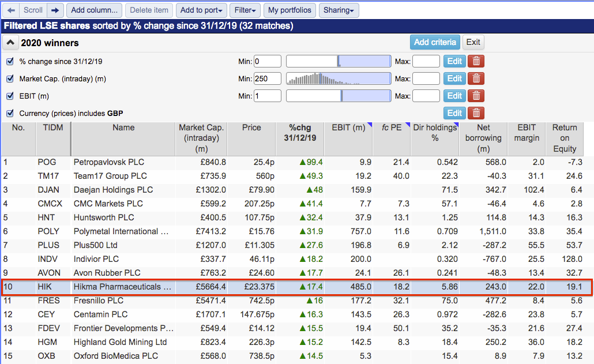Exit the filter editor
The height and width of the screenshot is (364, 594).
tap(473, 42)
